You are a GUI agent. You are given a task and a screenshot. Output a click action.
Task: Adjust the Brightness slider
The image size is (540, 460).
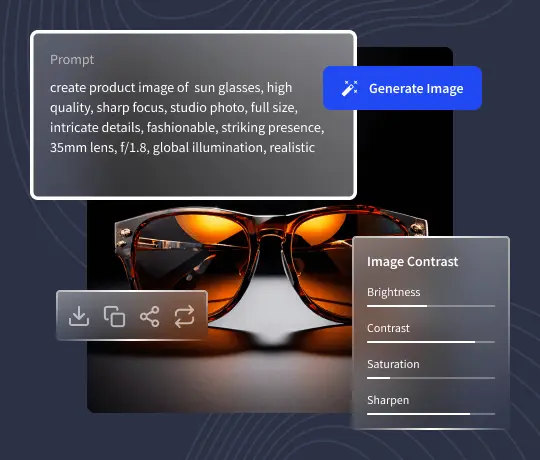431,306
